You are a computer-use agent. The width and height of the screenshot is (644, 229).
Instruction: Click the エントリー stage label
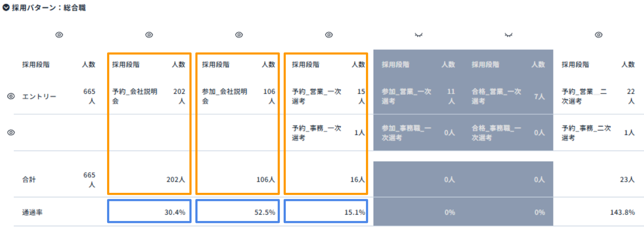tap(39, 96)
